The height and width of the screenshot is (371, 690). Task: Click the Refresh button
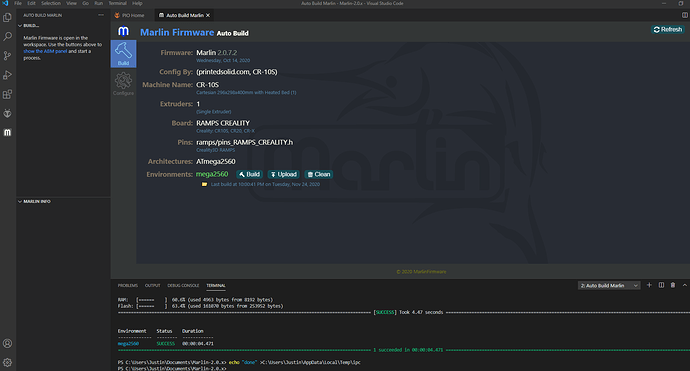(x=667, y=29)
